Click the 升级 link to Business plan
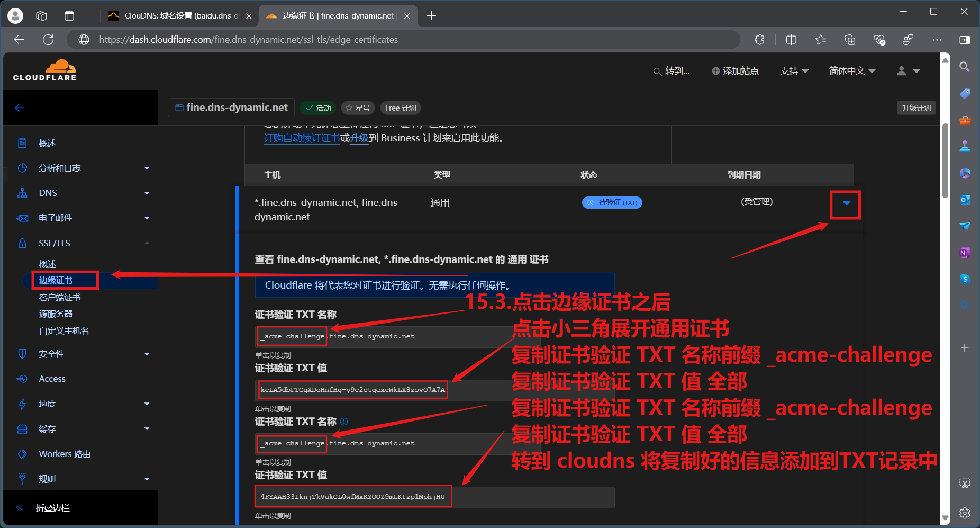The height and width of the screenshot is (528, 980). click(x=359, y=138)
